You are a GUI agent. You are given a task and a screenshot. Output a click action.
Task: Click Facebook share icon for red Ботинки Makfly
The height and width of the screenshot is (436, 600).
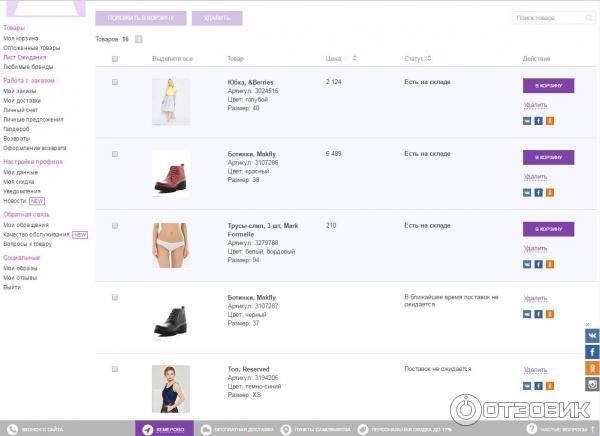539,192
